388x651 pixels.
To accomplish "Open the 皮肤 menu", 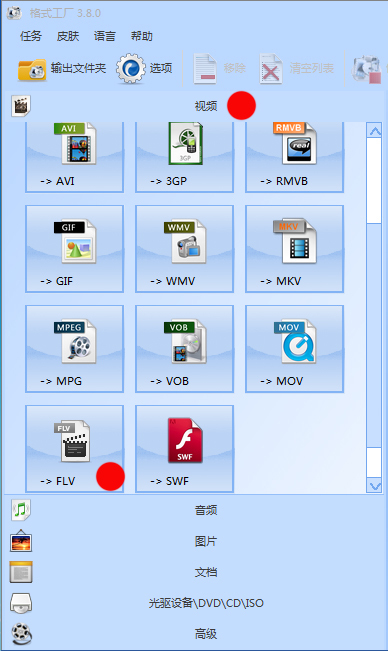I will click(x=68, y=36).
